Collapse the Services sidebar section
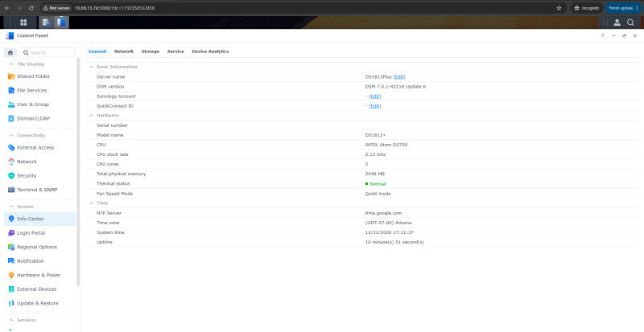This screenshot has width=644, height=332. [10, 320]
